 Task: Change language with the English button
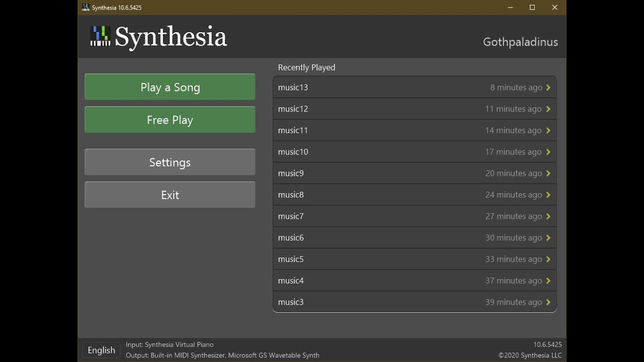pos(102,350)
